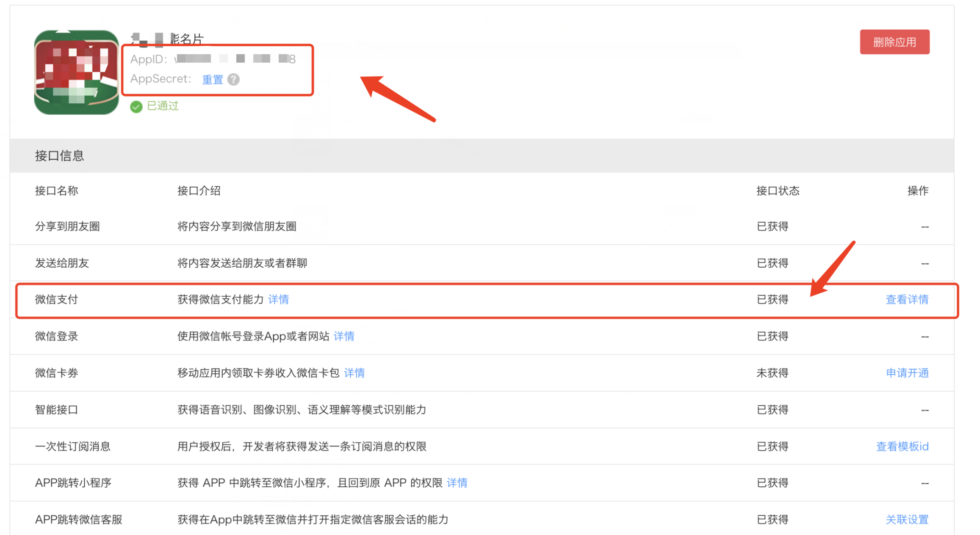Viewport: 980px width, 535px height.
Task: Click the AppID value text
Action: [235, 59]
